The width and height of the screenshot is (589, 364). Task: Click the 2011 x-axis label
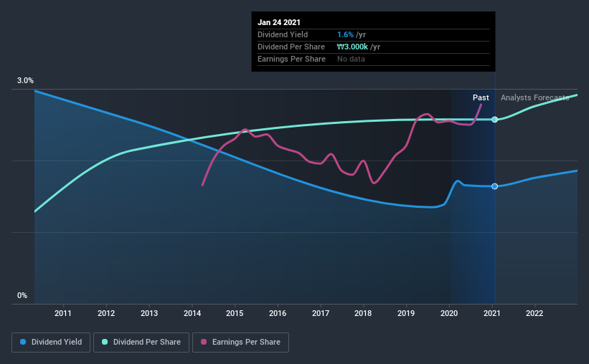pos(62,313)
